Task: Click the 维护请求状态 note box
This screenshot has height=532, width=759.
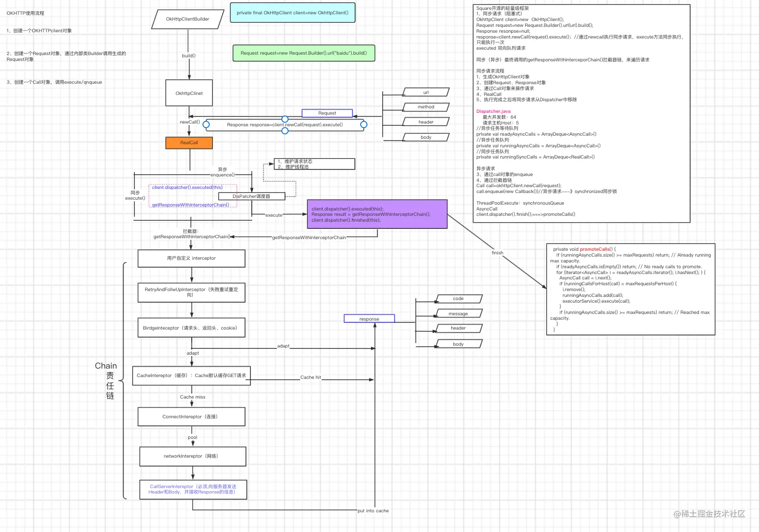Action: [x=315, y=164]
